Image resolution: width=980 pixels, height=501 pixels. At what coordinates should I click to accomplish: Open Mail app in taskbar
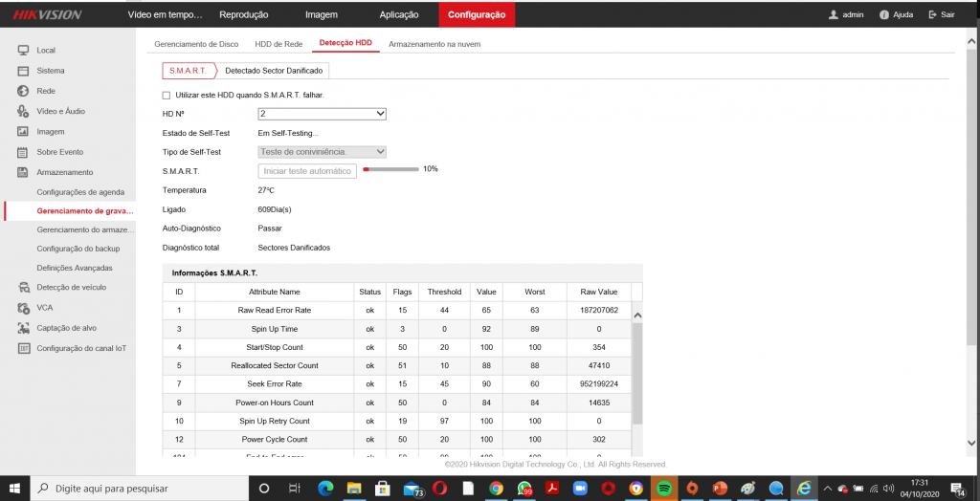point(412,488)
